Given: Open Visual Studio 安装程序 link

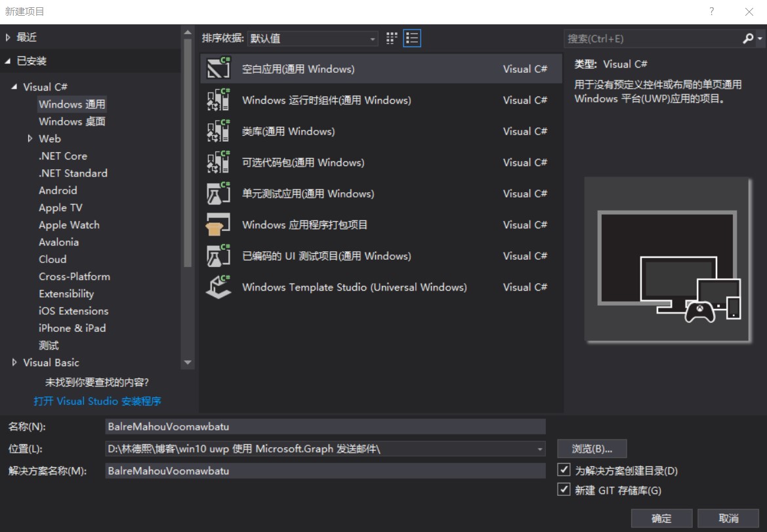Looking at the screenshot, I should (x=97, y=401).
